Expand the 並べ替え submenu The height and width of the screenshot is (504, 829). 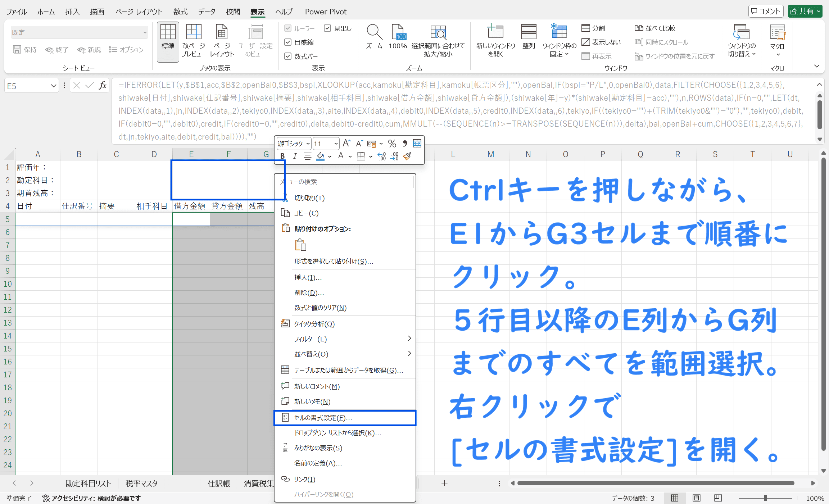pyautogui.click(x=345, y=354)
